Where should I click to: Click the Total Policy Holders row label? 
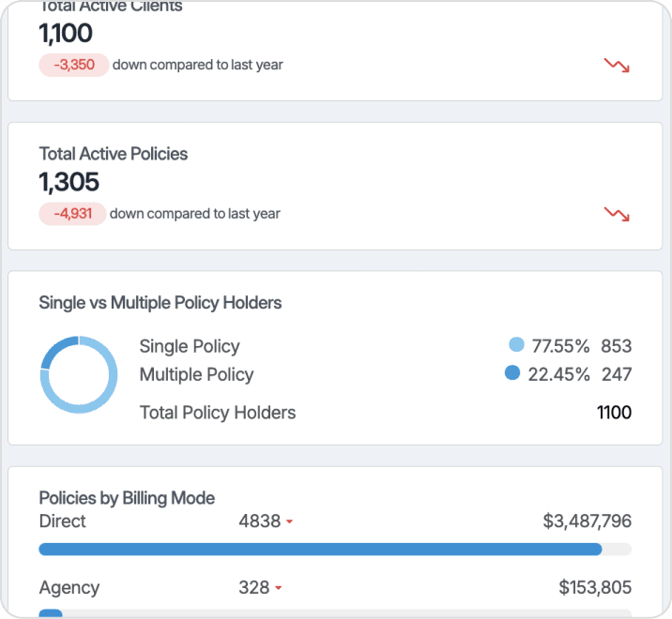pos(218,412)
